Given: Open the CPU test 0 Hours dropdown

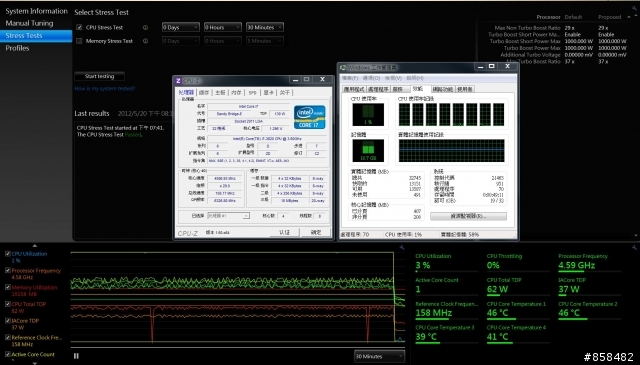Looking at the screenshot, I should pos(222,27).
